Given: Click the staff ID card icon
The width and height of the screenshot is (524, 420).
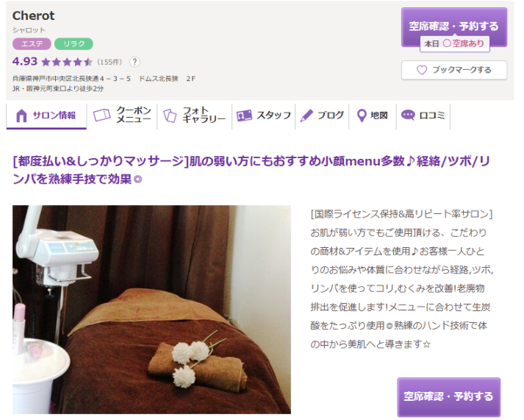Looking at the screenshot, I should point(244,115).
